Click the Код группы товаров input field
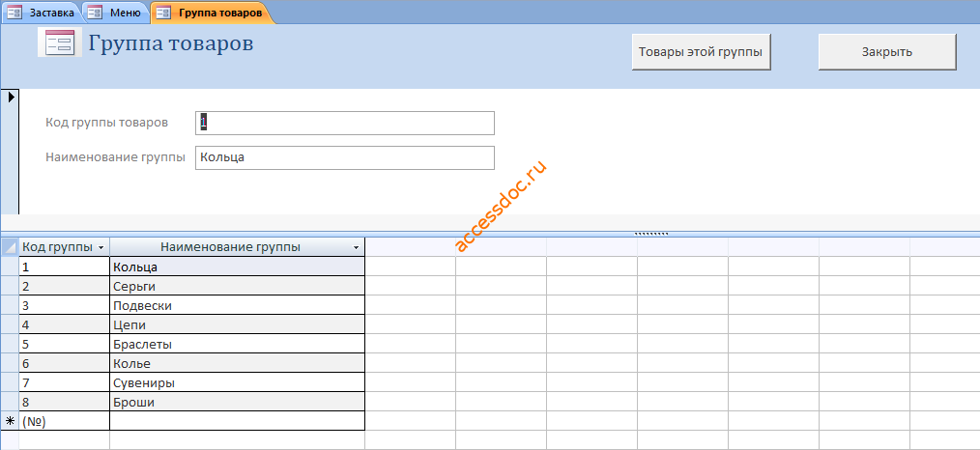The height and width of the screenshot is (450, 980). click(344, 123)
